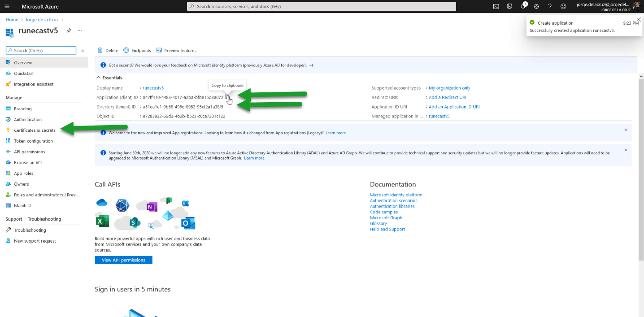644x317 pixels.
Task: Copy Application (client) ID to clipboard
Action: (x=228, y=97)
